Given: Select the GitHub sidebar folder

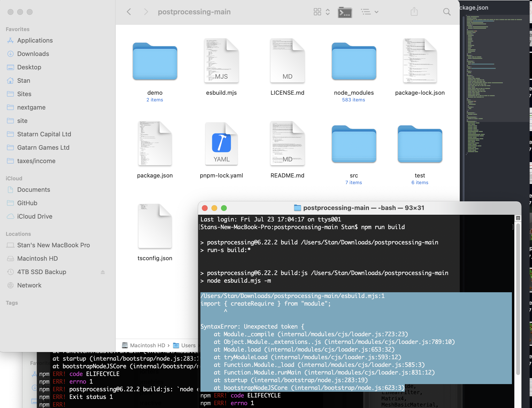Looking at the screenshot, I should (27, 203).
